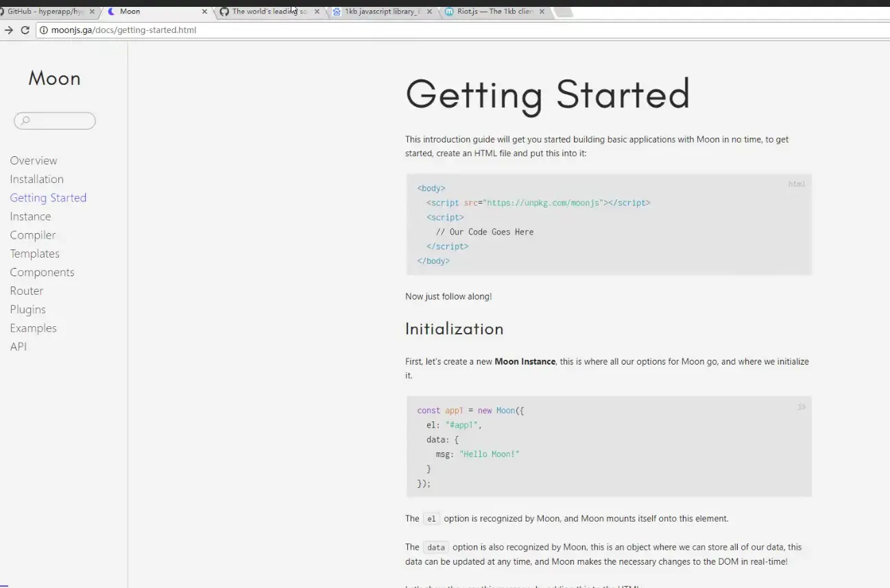Image resolution: width=890 pixels, height=588 pixels.
Task: Open API docs page
Action: [x=19, y=347]
